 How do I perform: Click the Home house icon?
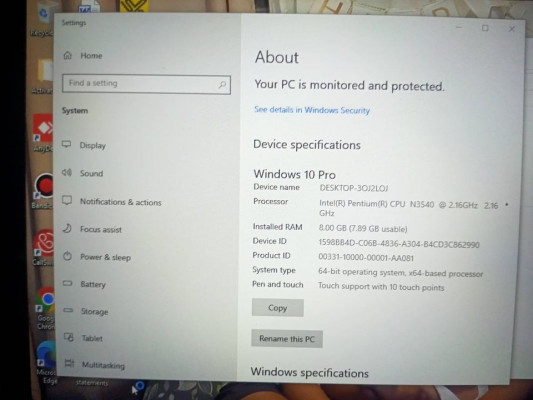(x=68, y=55)
